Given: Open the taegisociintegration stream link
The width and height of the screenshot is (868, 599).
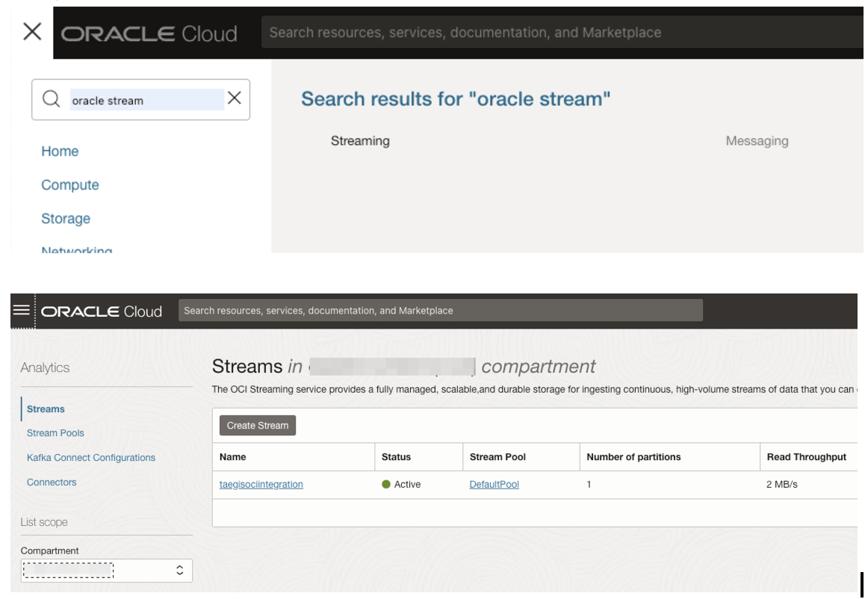Looking at the screenshot, I should [x=261, y=485].
